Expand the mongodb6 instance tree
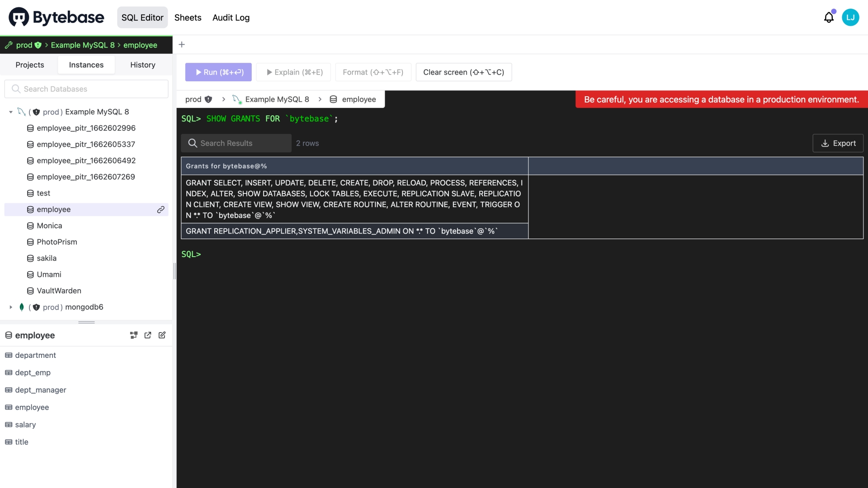868x488 pixels. pyautogui.click(x=11, y=307)
